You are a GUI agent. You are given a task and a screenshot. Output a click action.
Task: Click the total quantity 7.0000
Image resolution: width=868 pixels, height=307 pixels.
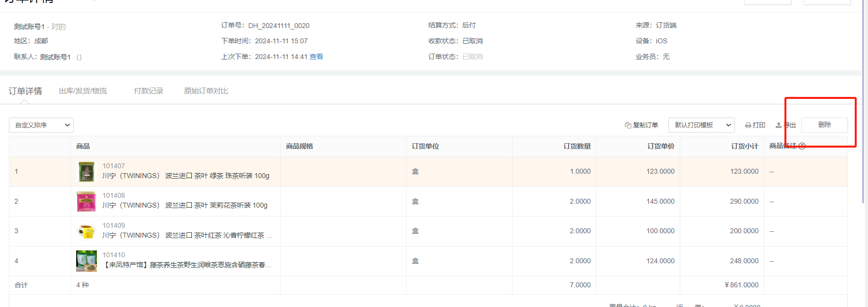click(x=580, y=285)
